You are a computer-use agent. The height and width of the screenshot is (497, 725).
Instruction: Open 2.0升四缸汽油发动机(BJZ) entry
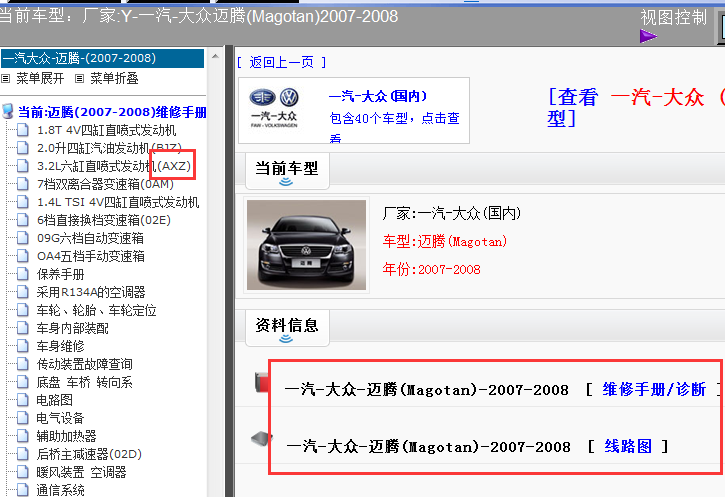coord(109,148)
